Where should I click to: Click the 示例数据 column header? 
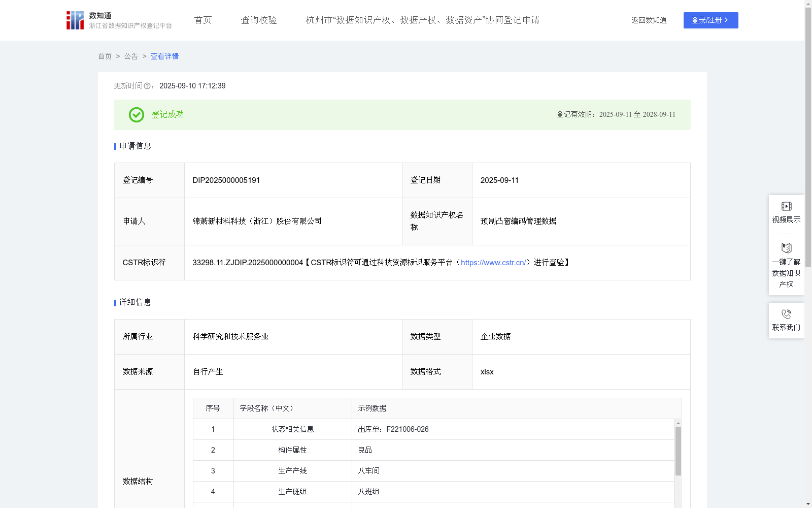coord(517,408)
